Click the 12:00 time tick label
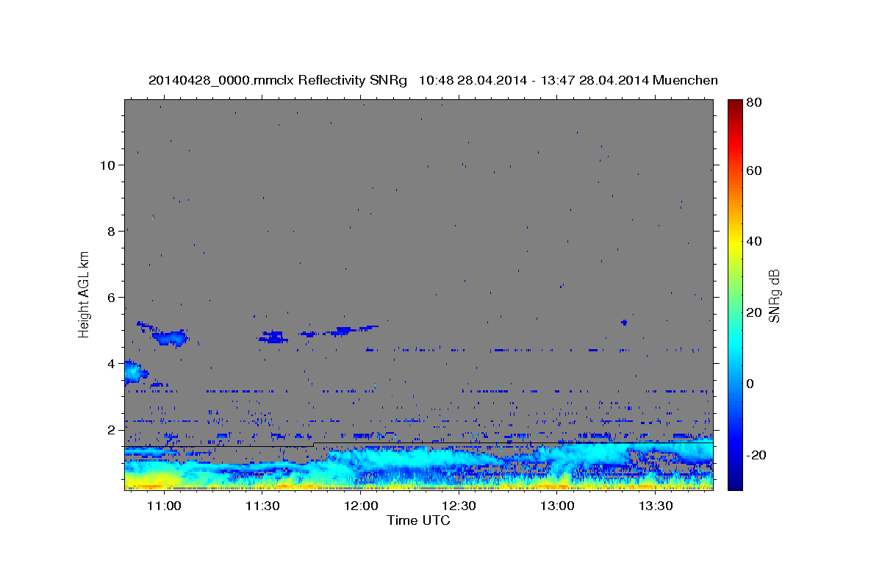This screenshot has width=882, height=588. 361,506
